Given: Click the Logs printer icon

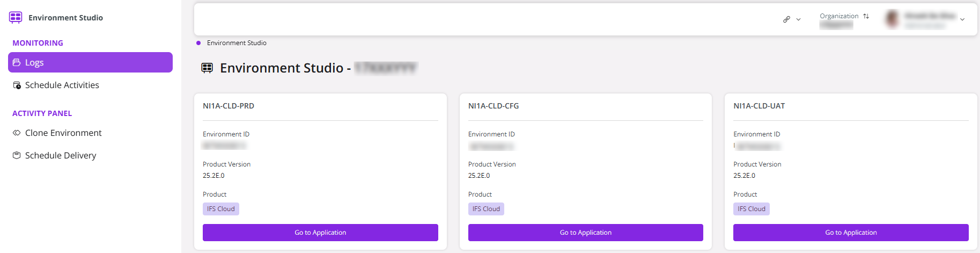Looking at the screenshot, I should click(x=17, y=62).
